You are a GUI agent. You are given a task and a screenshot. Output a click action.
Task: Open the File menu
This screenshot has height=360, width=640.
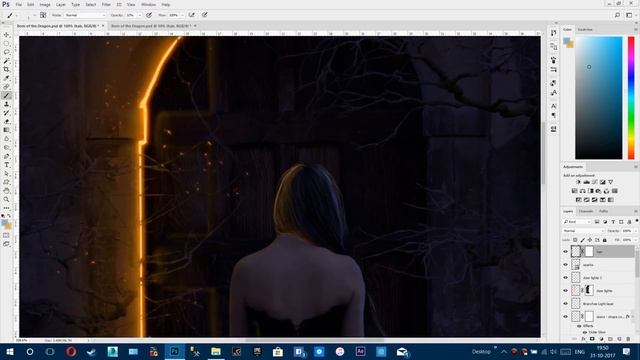19,4
